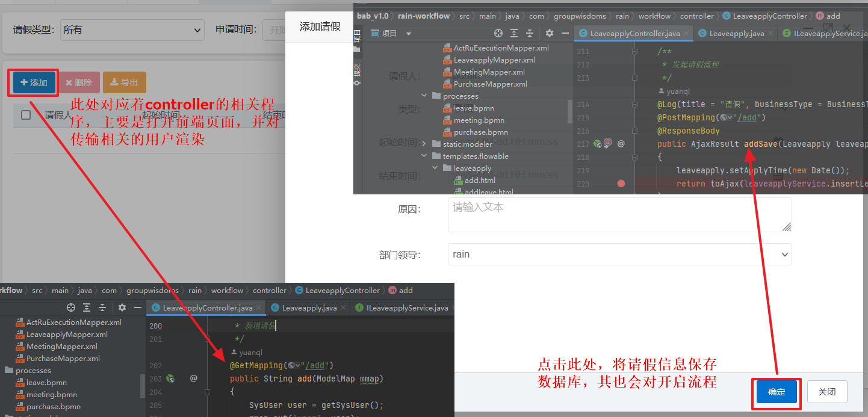Click the 删除 button in the toolbar
868x417 pixels.
pyautogui.click(x=78, y=82)
